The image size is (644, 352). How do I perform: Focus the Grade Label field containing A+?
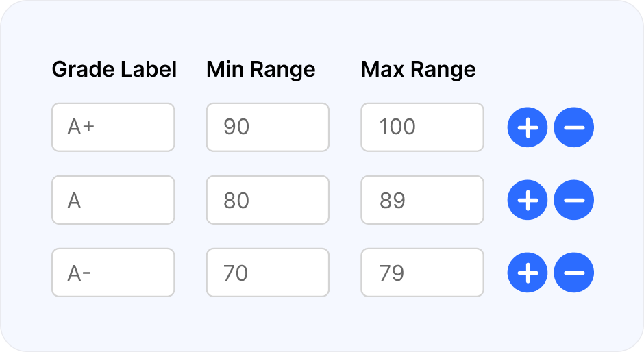click(113, 127)
